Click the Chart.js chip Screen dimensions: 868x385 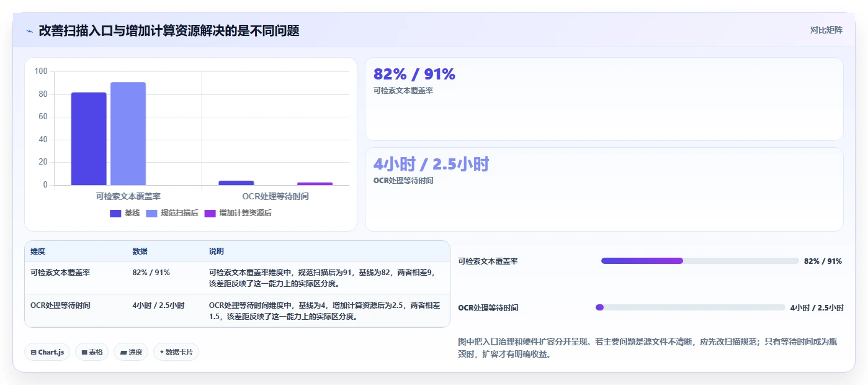coord(48,352)
